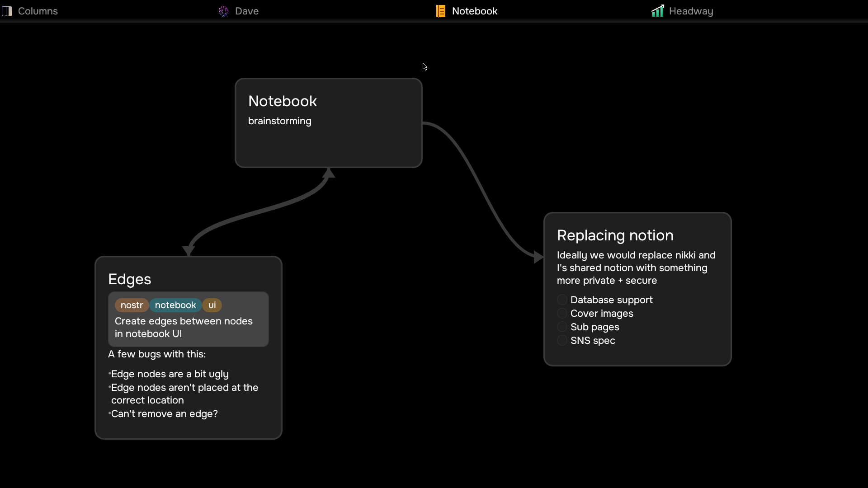
Task: Click the orange Notebook icon
Action: point(441,11)
